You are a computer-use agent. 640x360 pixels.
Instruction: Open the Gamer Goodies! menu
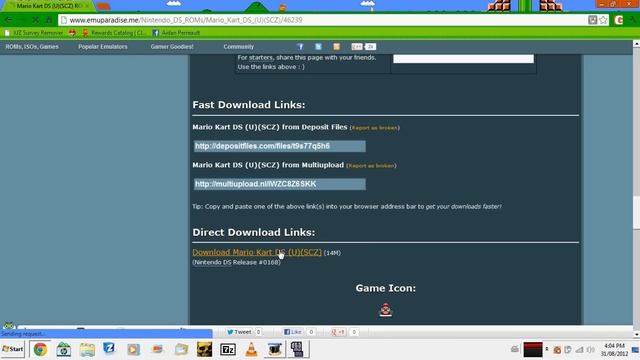click(x=172, y=47)
